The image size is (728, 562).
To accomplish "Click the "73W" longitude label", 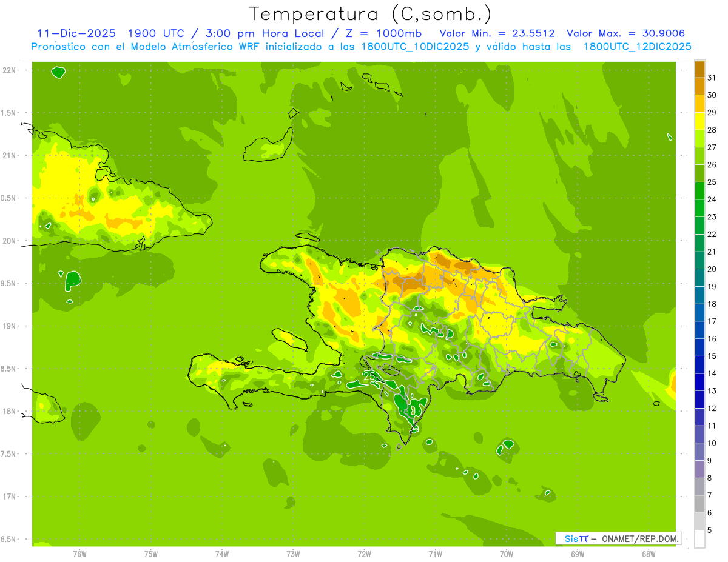I will point(293,554).
